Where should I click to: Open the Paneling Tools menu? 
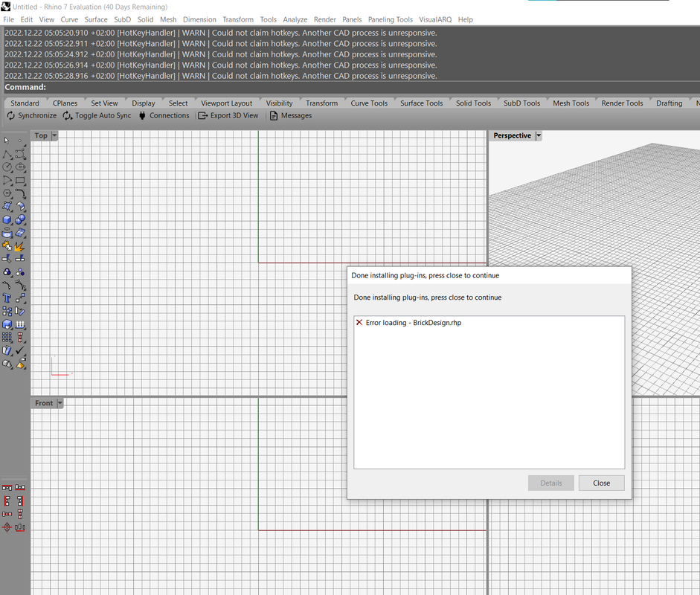click(x=391, y=19)
